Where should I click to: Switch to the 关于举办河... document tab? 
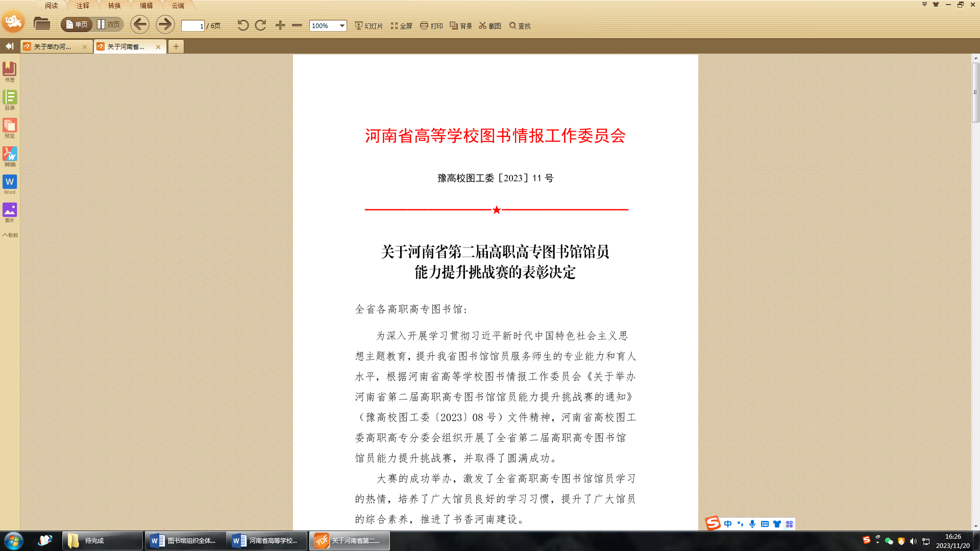tap(52, 46)
